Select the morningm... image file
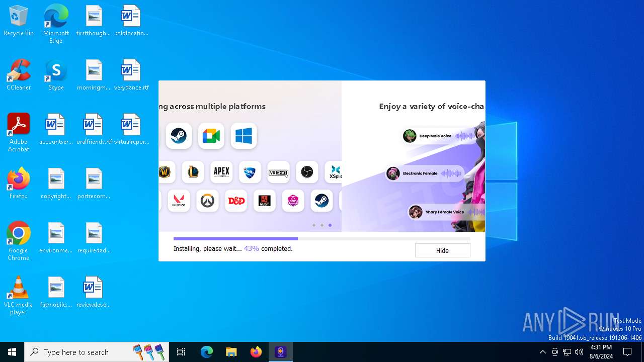This screenshot has height=362, width=644. tap(94, 75)
